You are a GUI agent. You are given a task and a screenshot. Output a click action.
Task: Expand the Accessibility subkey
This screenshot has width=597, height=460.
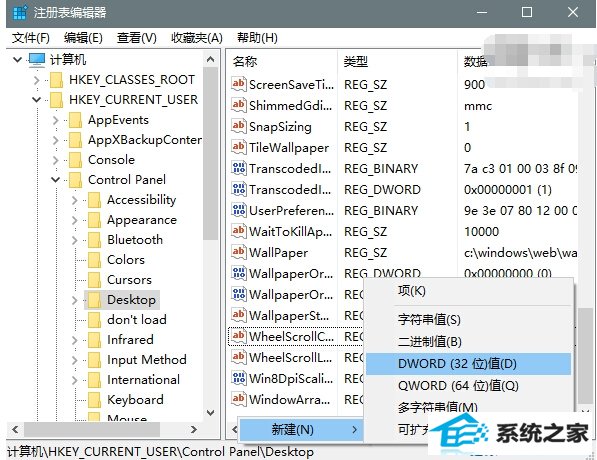[74, 200]
